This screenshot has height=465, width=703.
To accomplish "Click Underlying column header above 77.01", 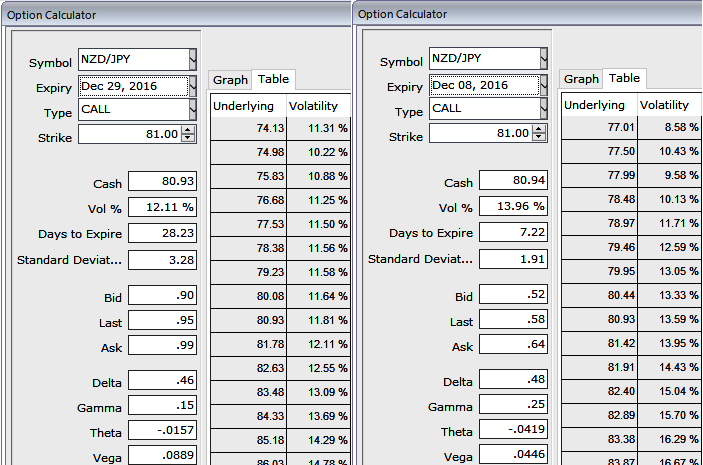I will tap(594, 105).
